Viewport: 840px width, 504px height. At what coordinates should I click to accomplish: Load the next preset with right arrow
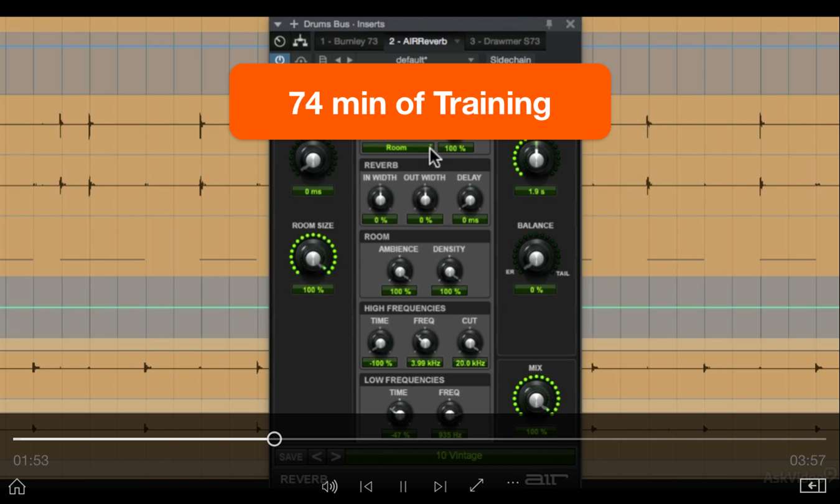pos(350,60)
